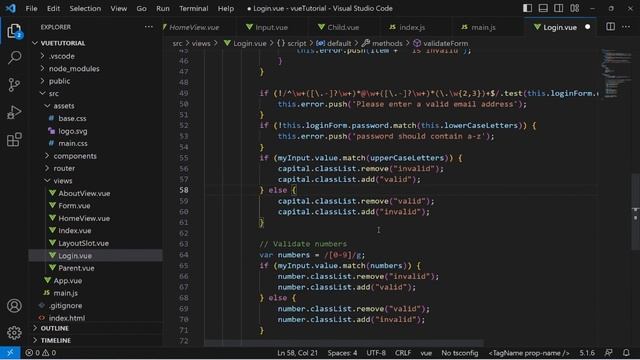Open Run and Debug view icon
This screenshot has width=640, height=360.
pos(14,112)
